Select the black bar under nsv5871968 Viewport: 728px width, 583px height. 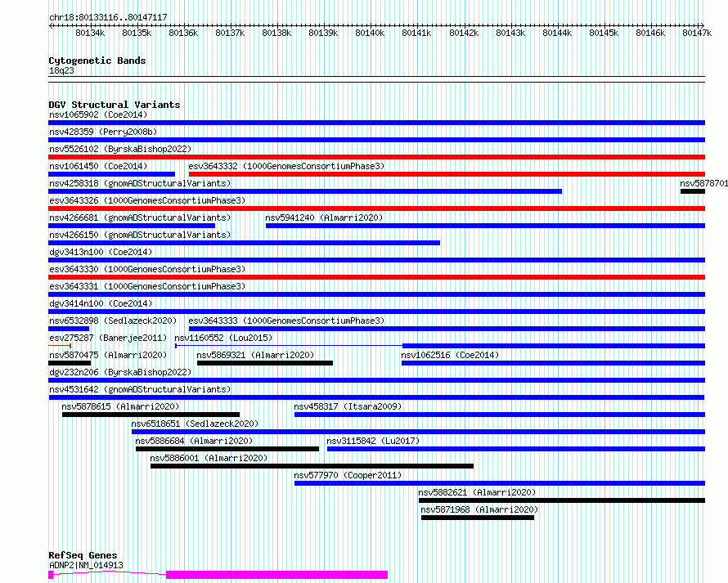click(478, 518)
